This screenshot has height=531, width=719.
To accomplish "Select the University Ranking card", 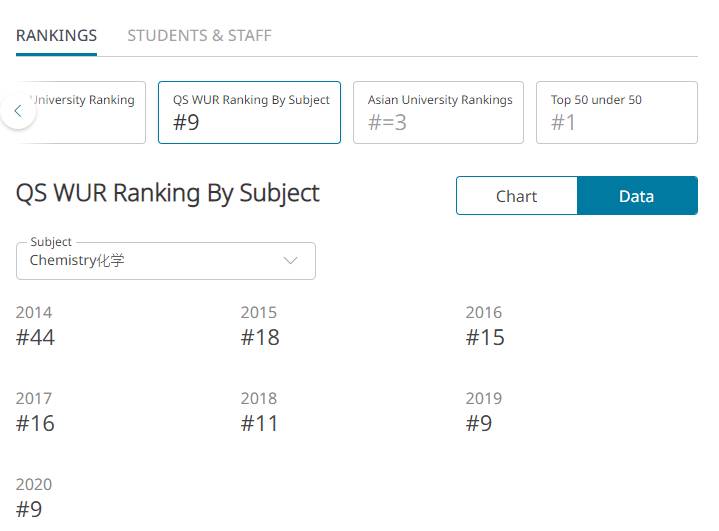I will (x=90, y=112).
